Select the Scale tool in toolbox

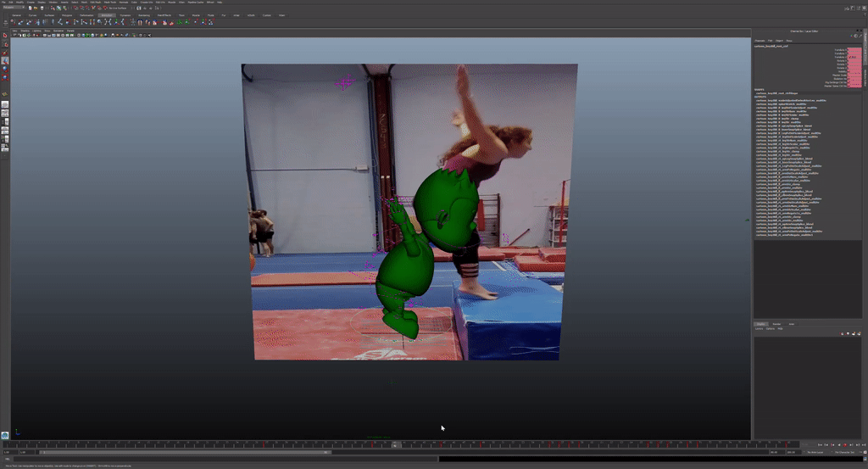[x=5, y=77]
